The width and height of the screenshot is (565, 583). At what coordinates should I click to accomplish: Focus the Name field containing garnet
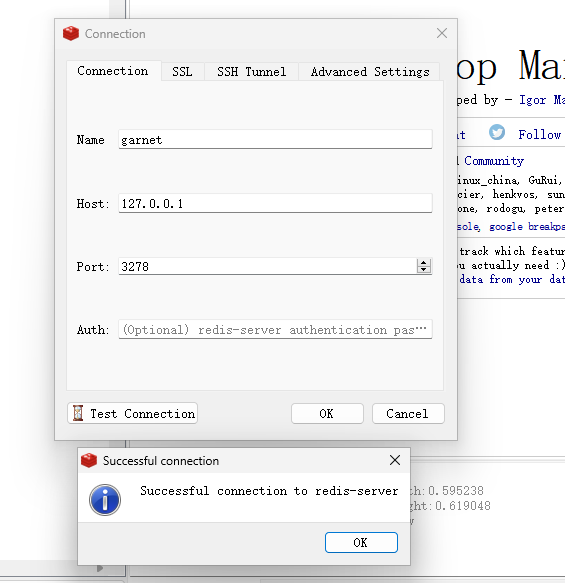pos(275,139)
